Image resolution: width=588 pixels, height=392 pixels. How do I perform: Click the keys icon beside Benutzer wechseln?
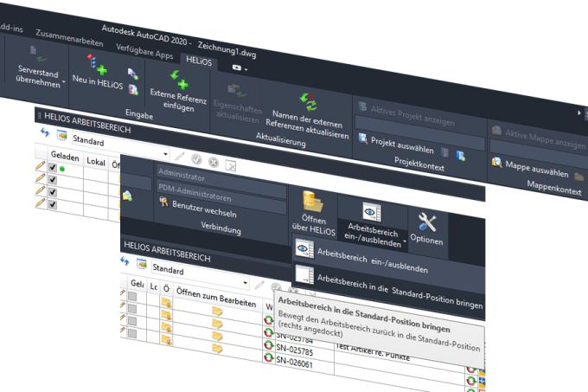(163, 202)
